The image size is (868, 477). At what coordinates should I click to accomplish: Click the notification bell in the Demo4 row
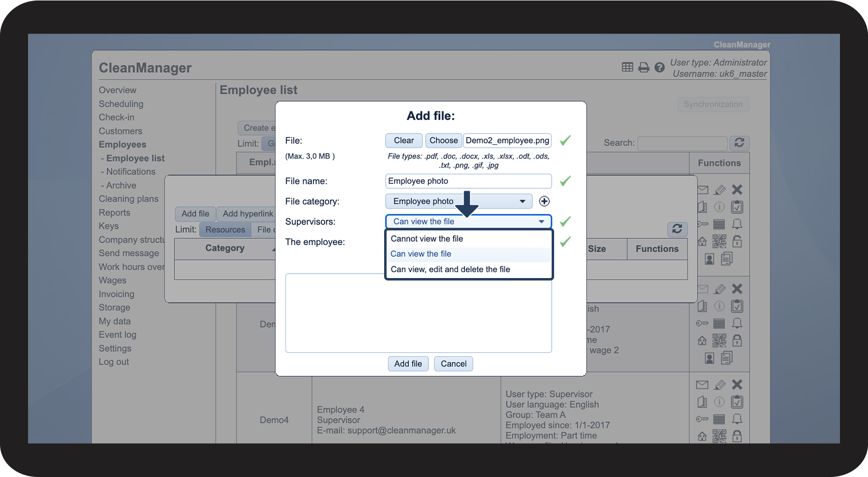[x=737, y=419]
